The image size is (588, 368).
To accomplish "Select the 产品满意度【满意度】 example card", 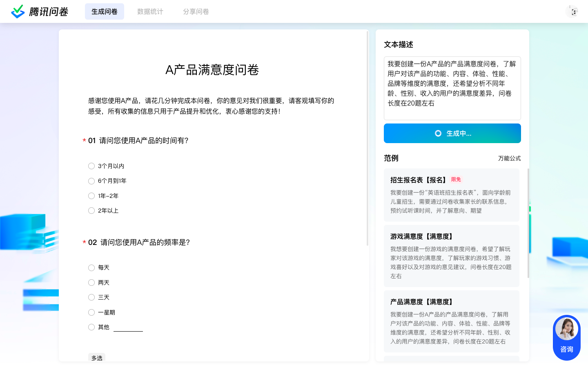I will (x=452, y=321).
